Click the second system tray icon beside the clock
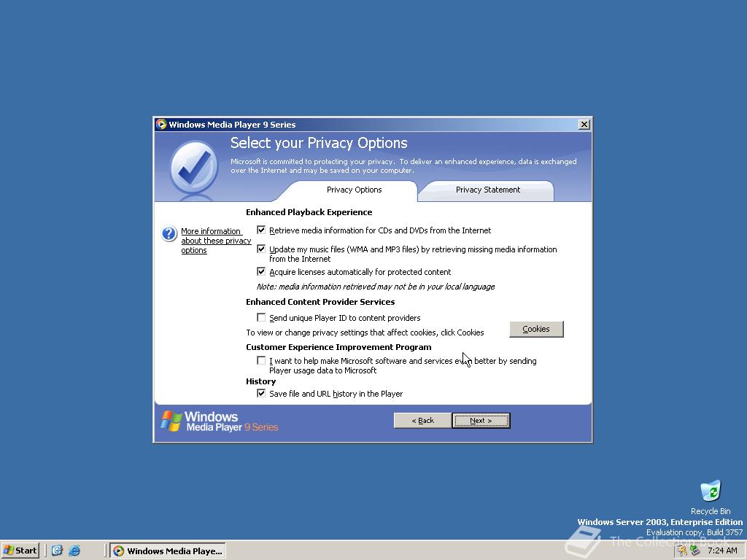 (x=695, y=551)
